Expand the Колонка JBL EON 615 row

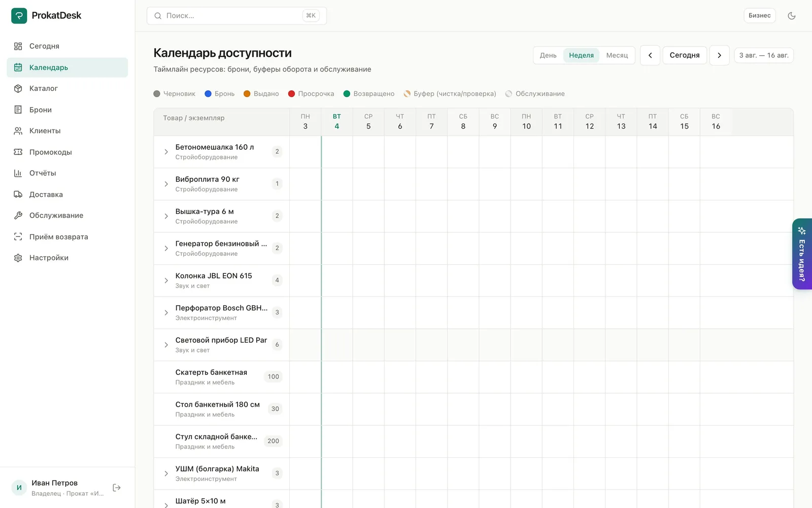(x=166, y=280)
